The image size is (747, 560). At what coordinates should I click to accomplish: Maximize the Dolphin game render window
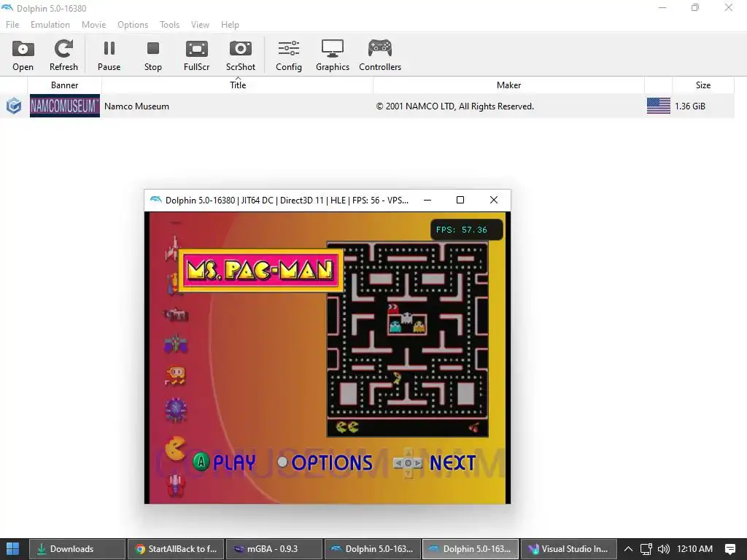click(x=460, y=200)
